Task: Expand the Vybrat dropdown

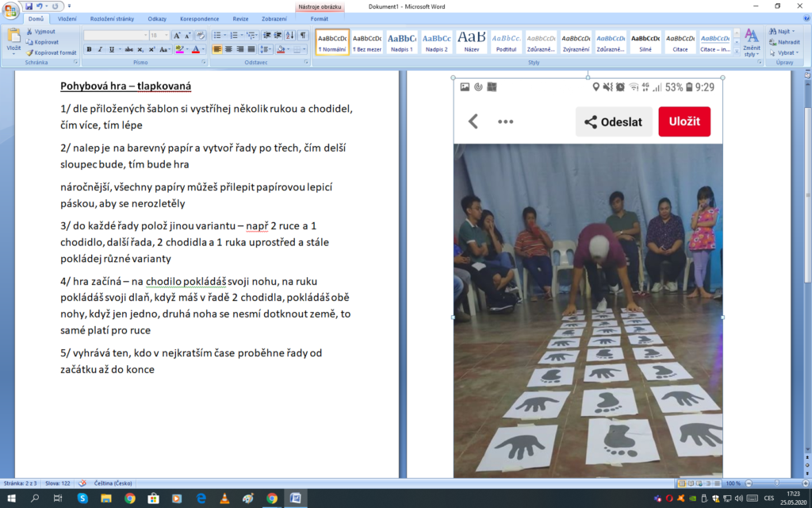Action: click(x=797, y=52)
